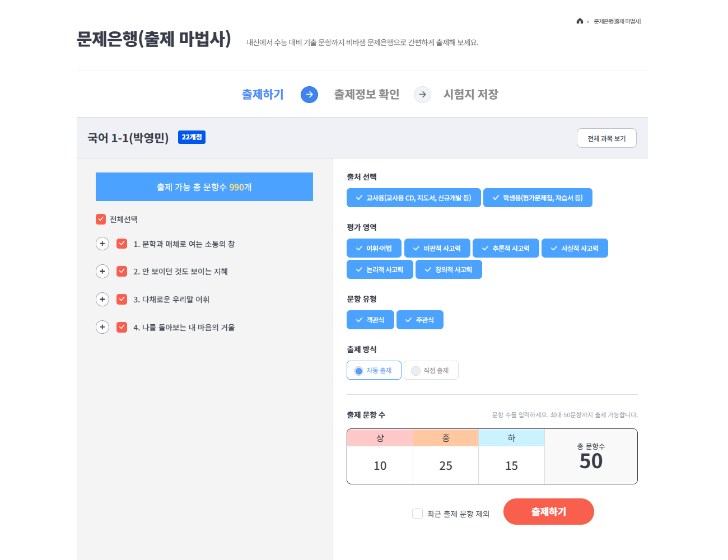Select the 출제하기 step tab
Viewport: 728px width, 560px height.
pos(263,95)
